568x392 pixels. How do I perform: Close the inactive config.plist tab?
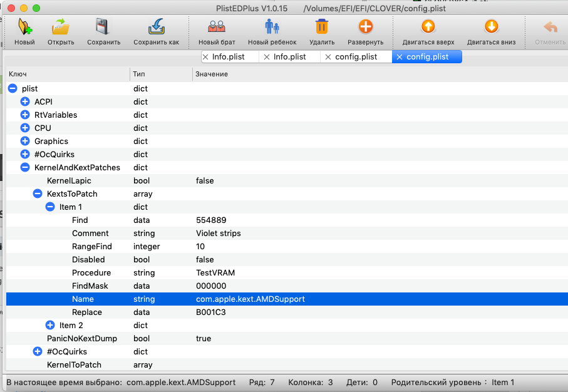(328, 57)
